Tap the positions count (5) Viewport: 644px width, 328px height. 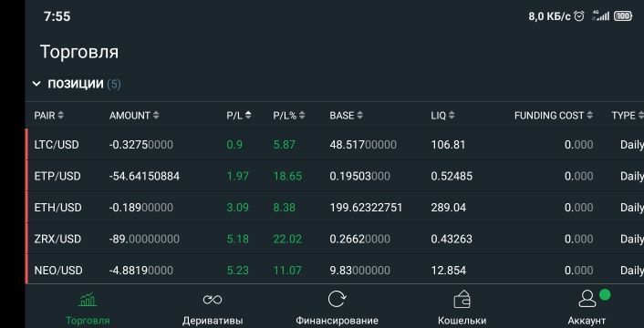pyautogui.click(x=114, y=84)
